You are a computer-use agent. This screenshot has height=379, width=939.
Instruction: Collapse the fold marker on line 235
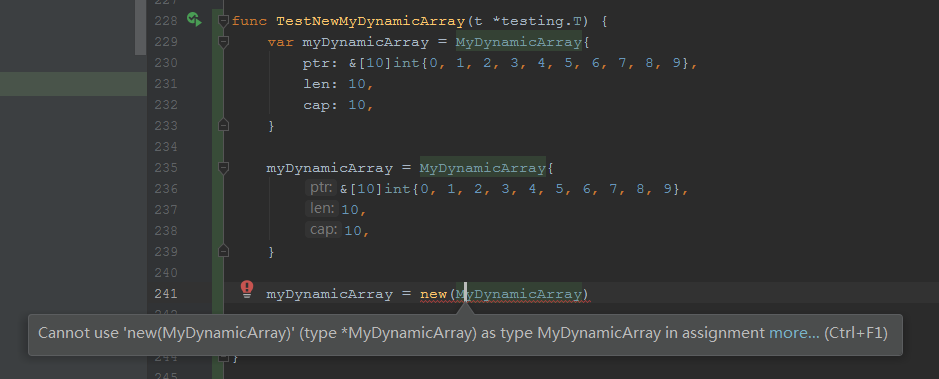(223, 168)
